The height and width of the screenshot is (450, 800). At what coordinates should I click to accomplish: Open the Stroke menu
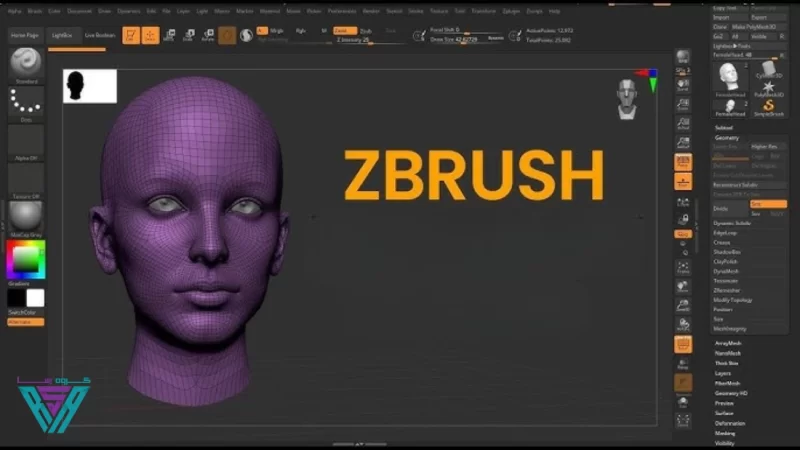pyautogui.click(x=416, y=11)
